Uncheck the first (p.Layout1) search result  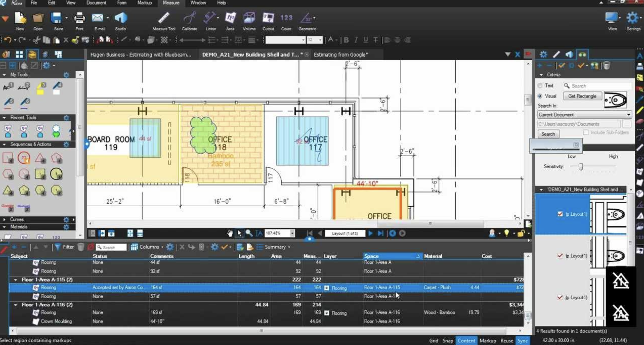(560, 214)
